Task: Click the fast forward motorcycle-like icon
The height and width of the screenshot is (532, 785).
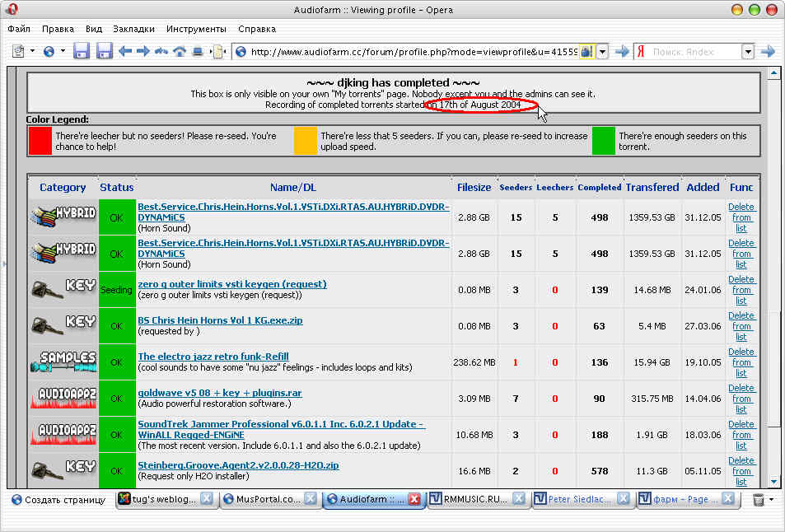Action: point(161,51)
